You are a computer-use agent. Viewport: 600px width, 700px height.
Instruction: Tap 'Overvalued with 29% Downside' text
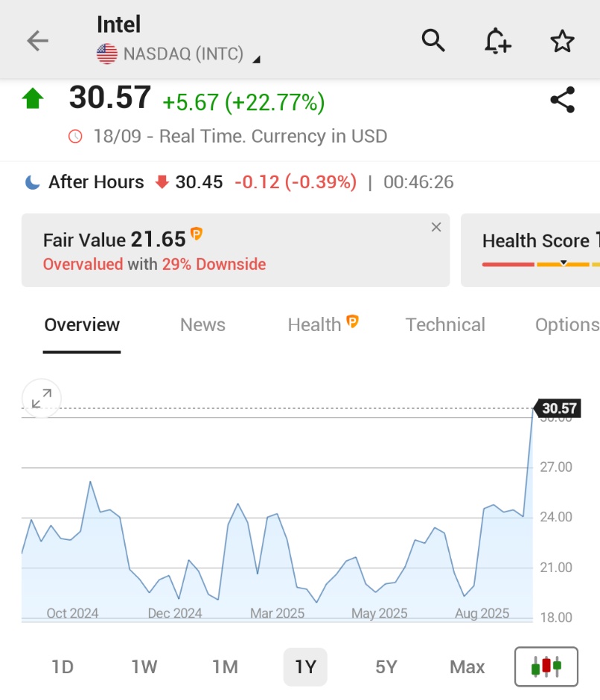(155, 264)
